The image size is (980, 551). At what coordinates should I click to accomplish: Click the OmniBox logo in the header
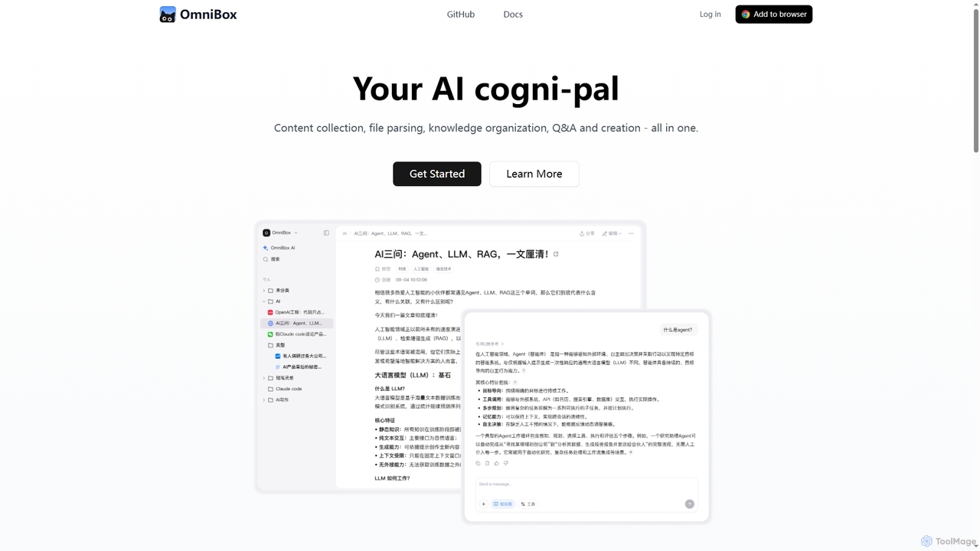[198, 15]
